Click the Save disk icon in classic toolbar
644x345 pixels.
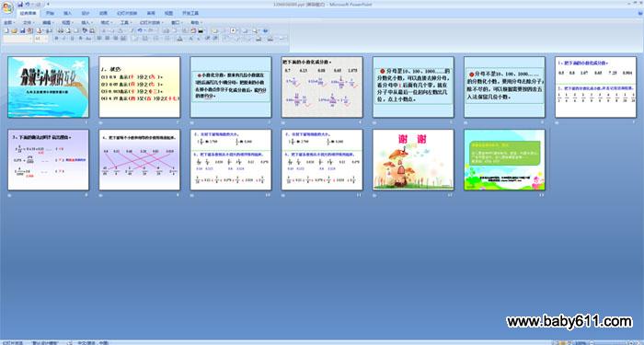click(x=23, y=30)
